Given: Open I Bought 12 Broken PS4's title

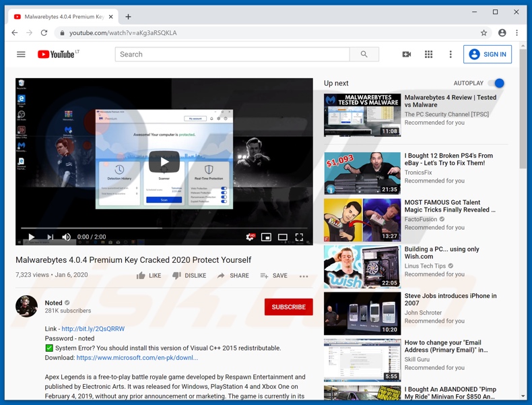Looking at the screenshot, I should (x=448, y=159).
